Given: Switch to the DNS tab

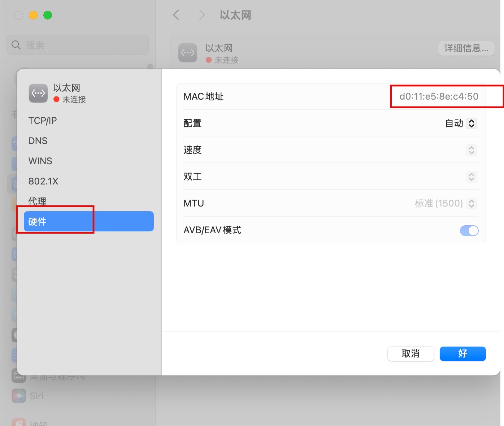Looking at the screenshot, I should point(38,141).
